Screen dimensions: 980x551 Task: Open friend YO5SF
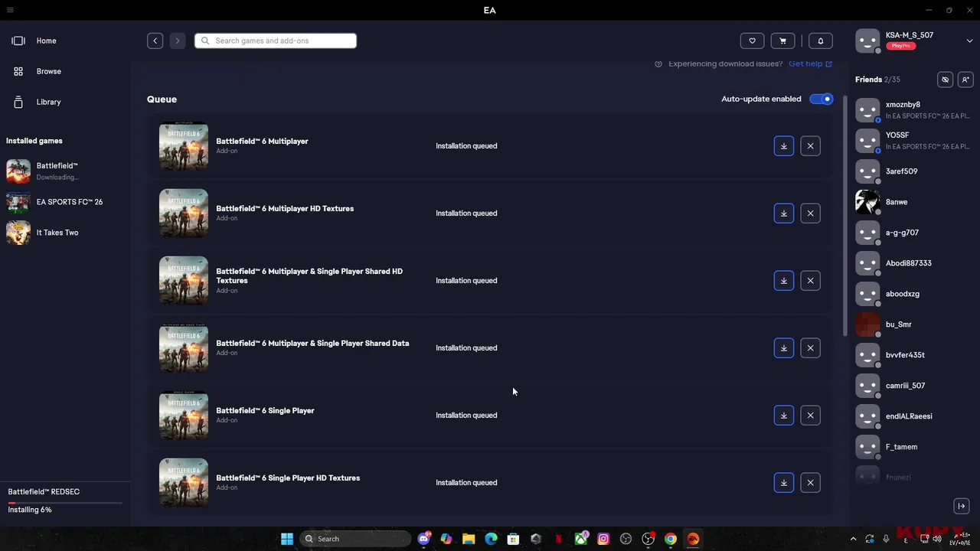point(915,140)
